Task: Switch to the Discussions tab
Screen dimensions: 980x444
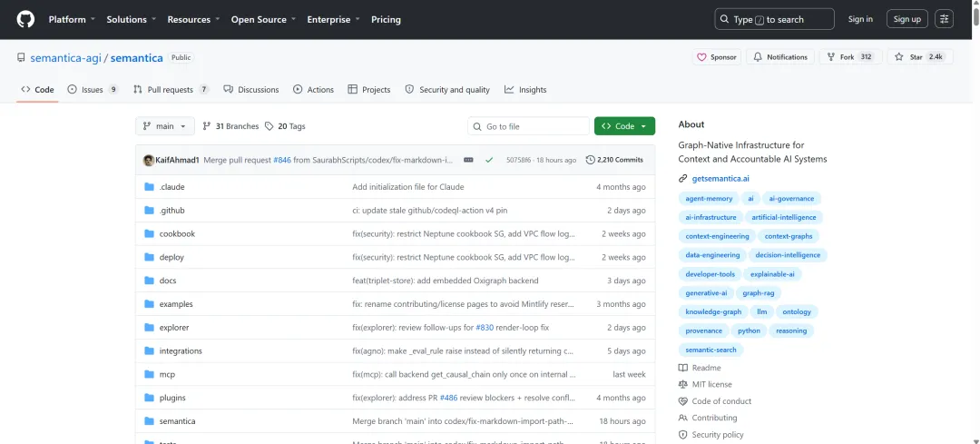Action: point(251,89)
